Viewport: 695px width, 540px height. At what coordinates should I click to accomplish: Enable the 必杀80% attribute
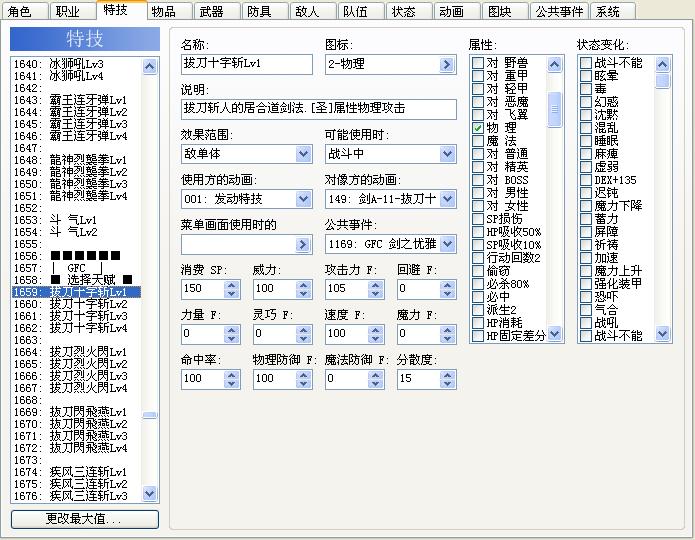click(477, 284)
